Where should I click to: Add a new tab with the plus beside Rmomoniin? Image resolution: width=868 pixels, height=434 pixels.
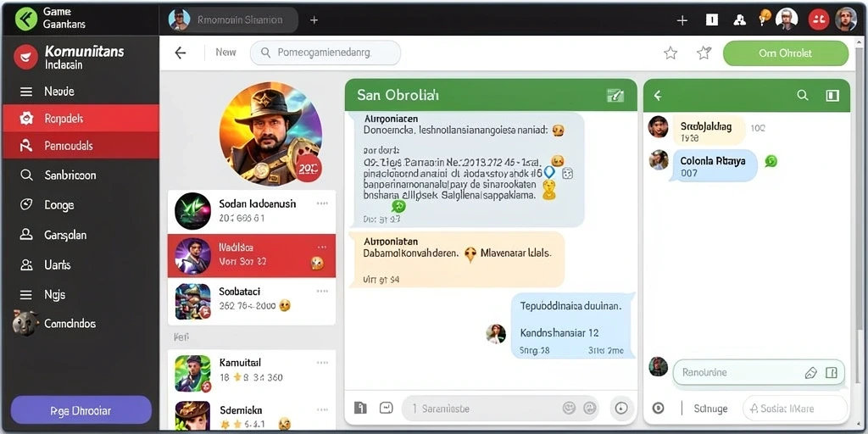coord(314,20)
